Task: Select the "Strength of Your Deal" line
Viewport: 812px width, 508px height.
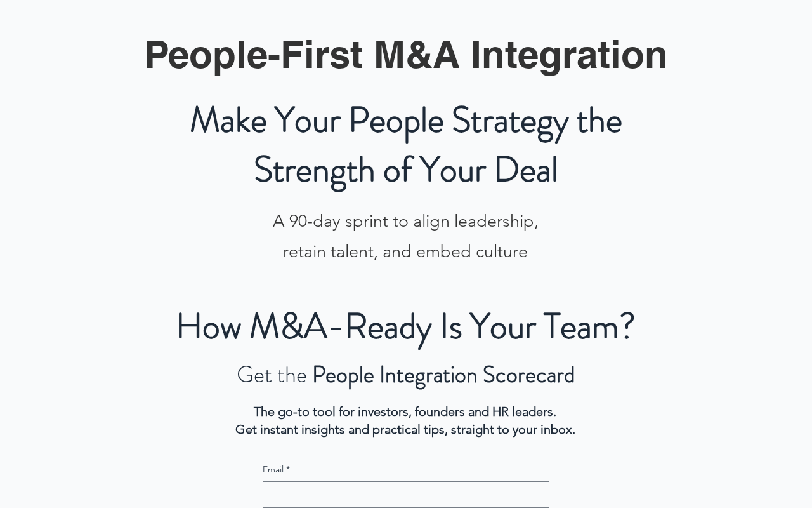Action: click(406, 170)
